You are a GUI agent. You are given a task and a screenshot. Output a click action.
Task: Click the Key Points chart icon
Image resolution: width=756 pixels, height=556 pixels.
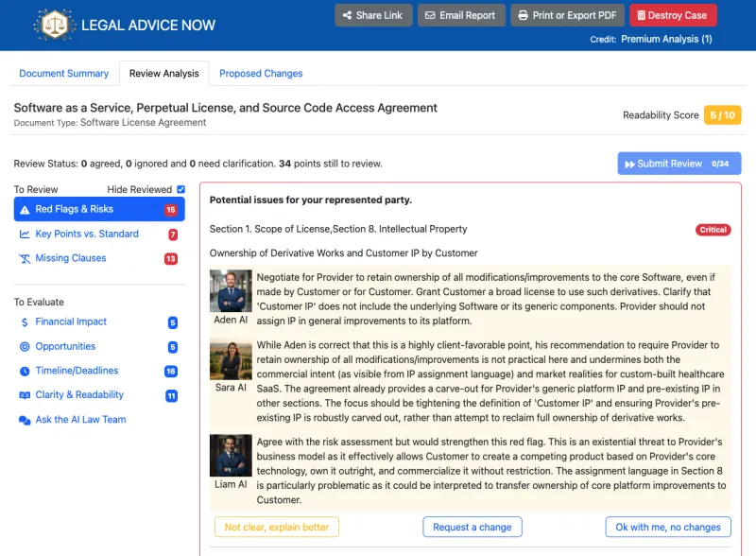click(25, 235)
